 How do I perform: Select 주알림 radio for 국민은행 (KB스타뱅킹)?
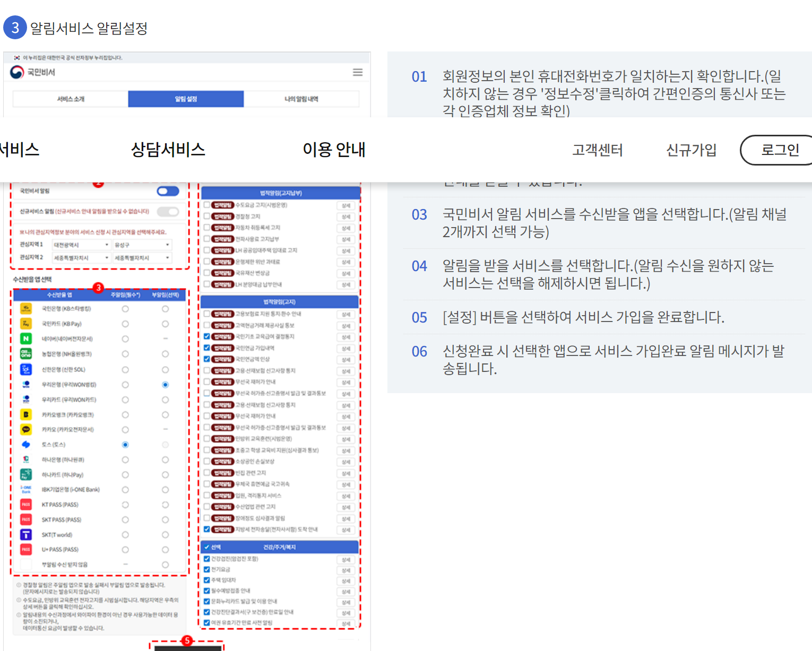(125, 309)
